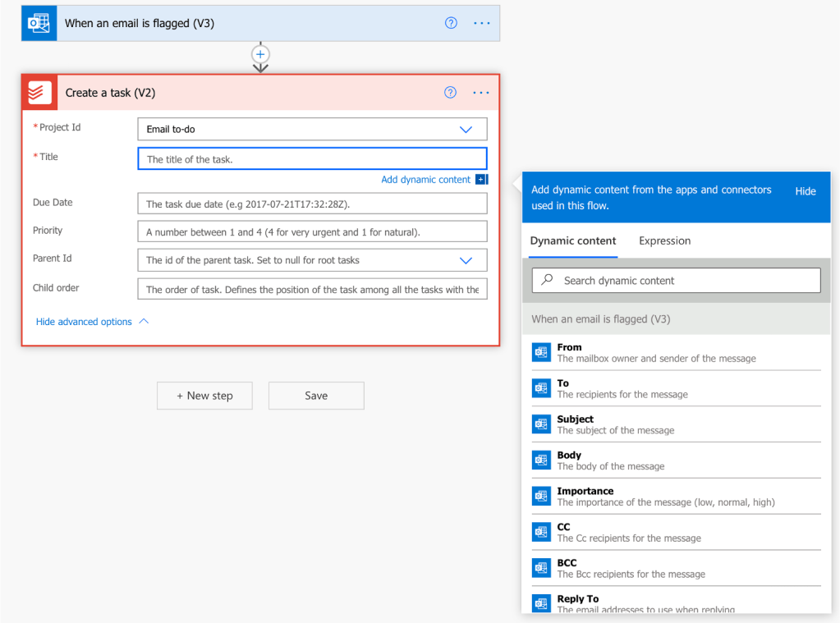Click the New step button
The image size is (840, 623).
point(204,396)
